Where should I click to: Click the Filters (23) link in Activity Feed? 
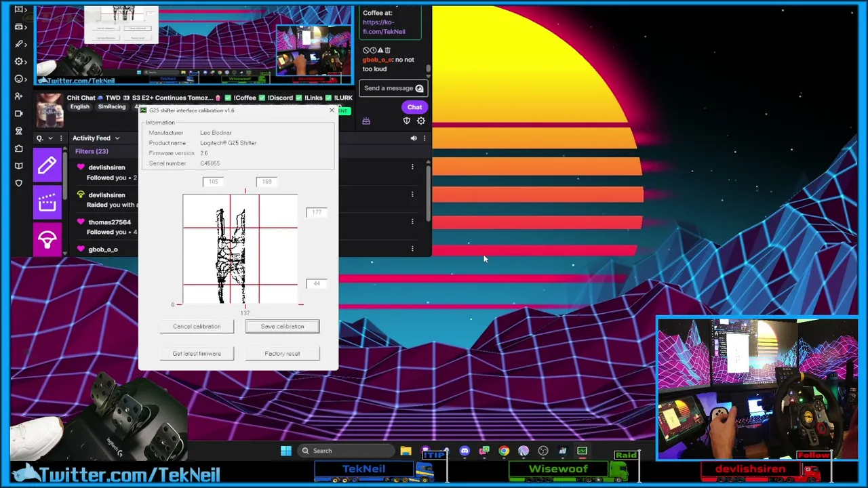[x=92, y=152]
